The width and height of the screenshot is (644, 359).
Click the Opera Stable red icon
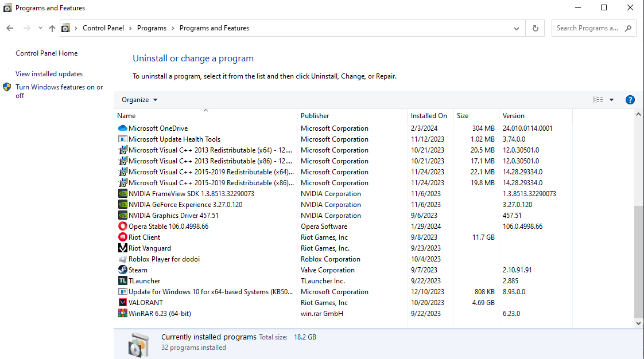(122, 227)
